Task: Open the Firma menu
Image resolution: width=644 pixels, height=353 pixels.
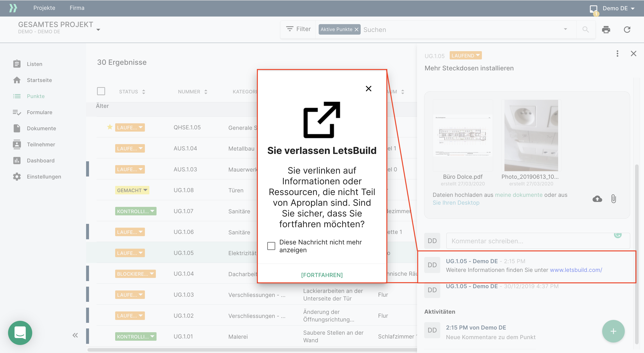Action: (x=77, y=8)
